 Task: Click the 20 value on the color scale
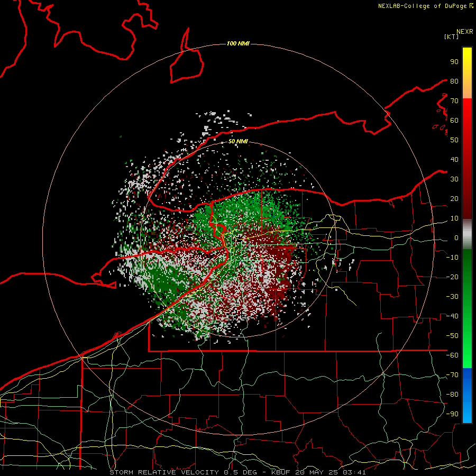[454, 198]
